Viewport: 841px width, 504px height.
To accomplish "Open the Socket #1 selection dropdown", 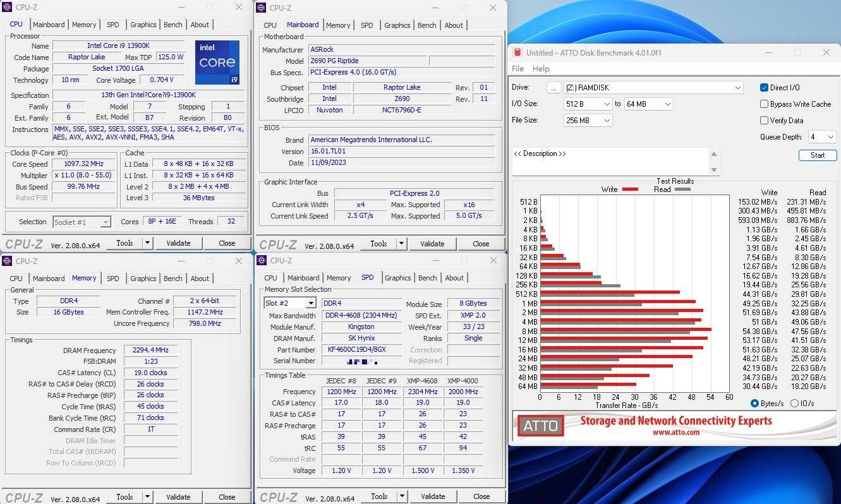I will (x=82, y=222).
